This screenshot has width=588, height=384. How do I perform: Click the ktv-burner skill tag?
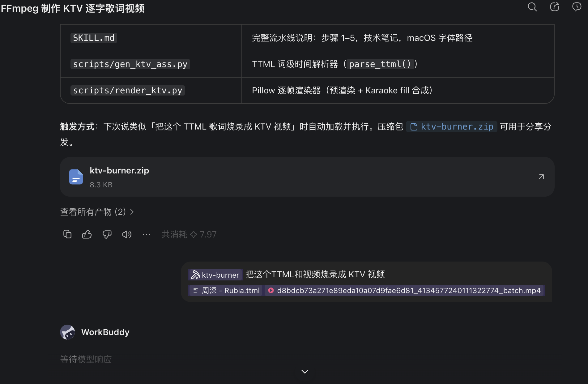(215, 275)
